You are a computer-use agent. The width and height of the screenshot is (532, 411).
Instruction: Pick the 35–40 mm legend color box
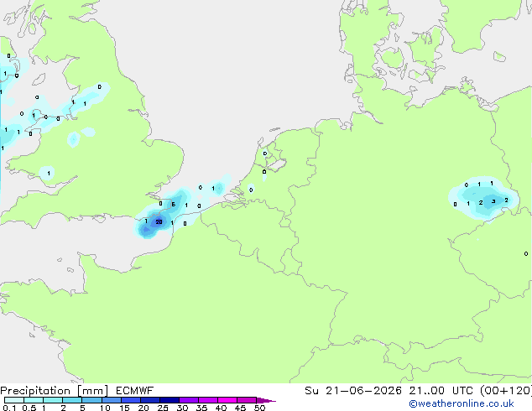click(x=207, y=400)
